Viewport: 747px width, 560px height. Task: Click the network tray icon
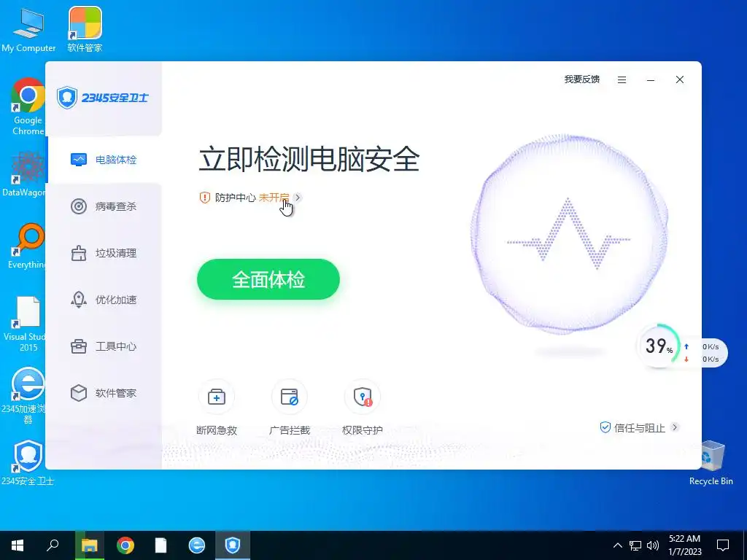click(x=635, y=545)
